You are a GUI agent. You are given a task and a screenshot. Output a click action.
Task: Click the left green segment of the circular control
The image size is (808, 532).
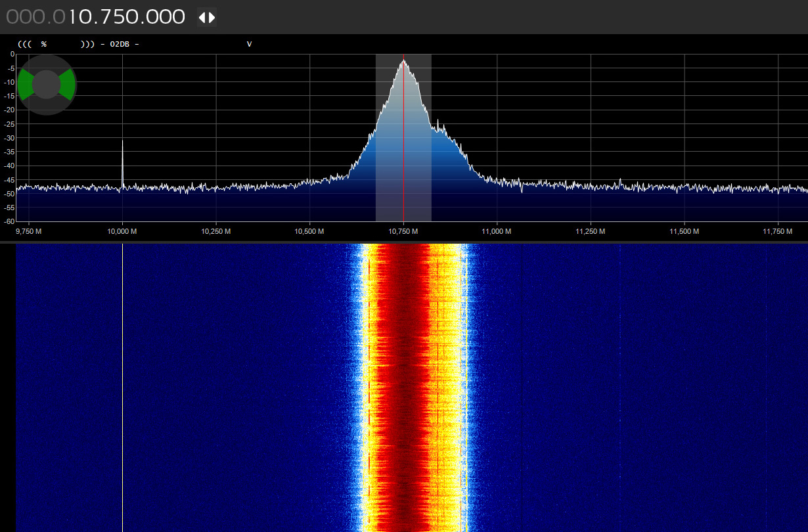(x=25, y=85)
